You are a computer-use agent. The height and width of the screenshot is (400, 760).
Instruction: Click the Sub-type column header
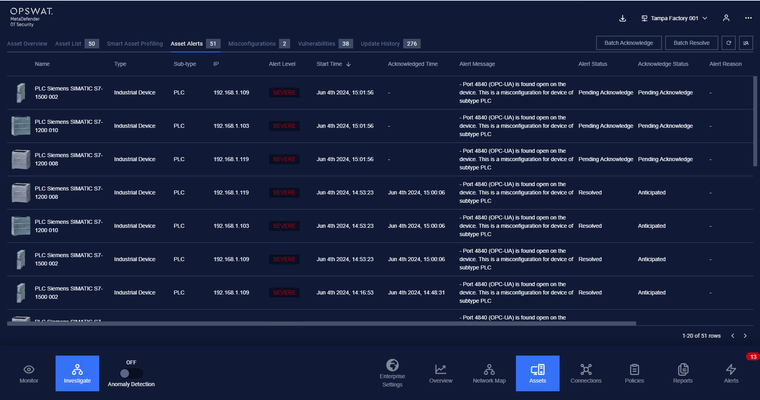pyautogui.click(x=185, y=64)
